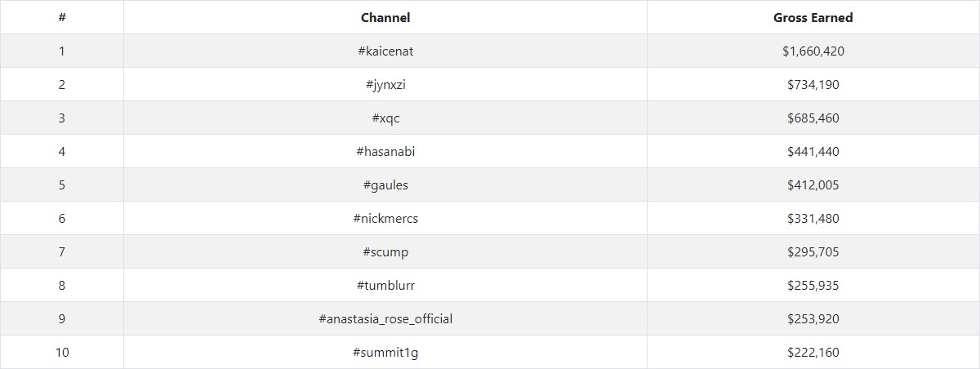
Task: Click the #tumblurr channel entry
Action: point(385,286)
